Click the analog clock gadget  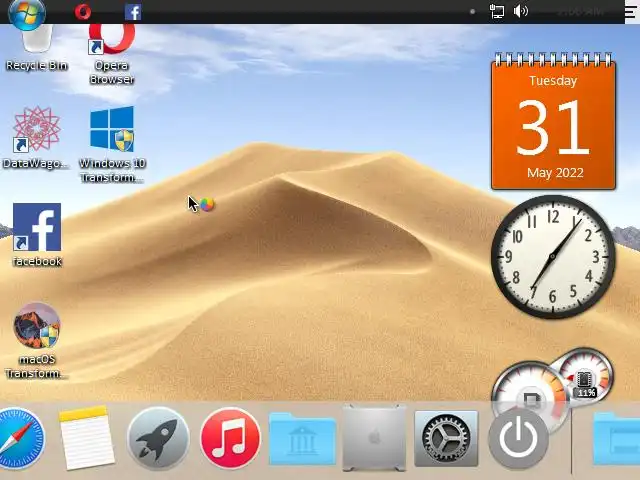click(x=553, y=256)
